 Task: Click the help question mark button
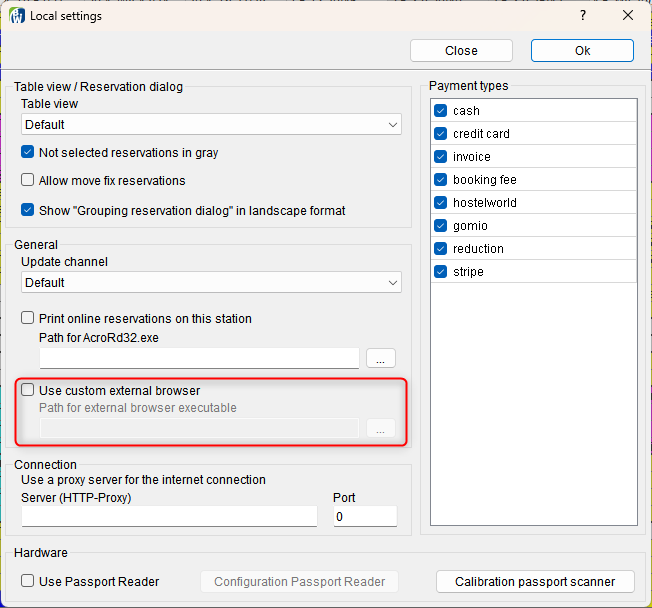(x=583, y=16)
